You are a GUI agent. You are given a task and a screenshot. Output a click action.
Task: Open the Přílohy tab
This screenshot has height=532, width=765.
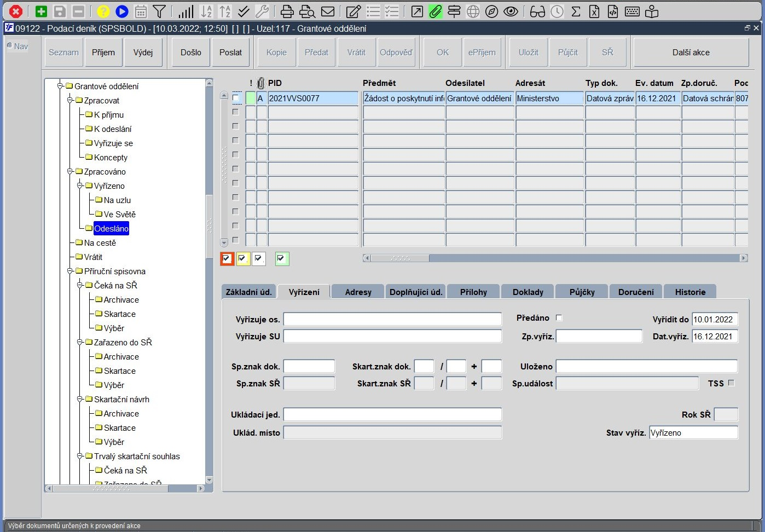[473, 292]
